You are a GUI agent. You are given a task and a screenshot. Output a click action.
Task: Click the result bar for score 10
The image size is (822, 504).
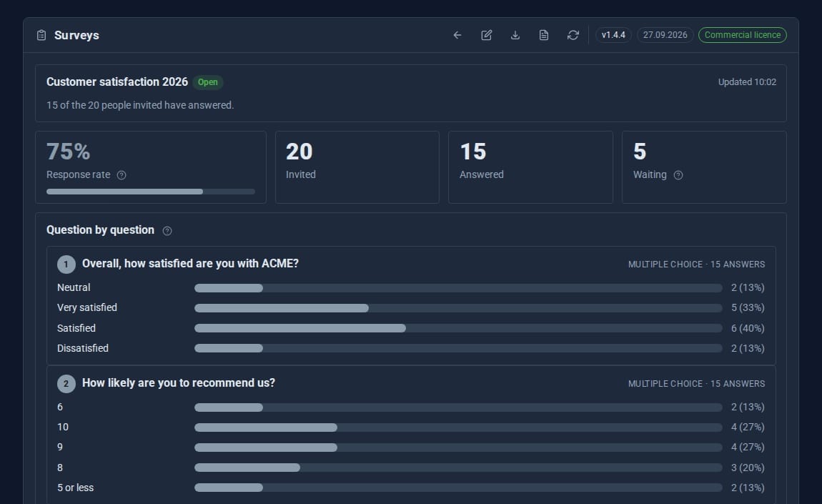pos(458,428)
